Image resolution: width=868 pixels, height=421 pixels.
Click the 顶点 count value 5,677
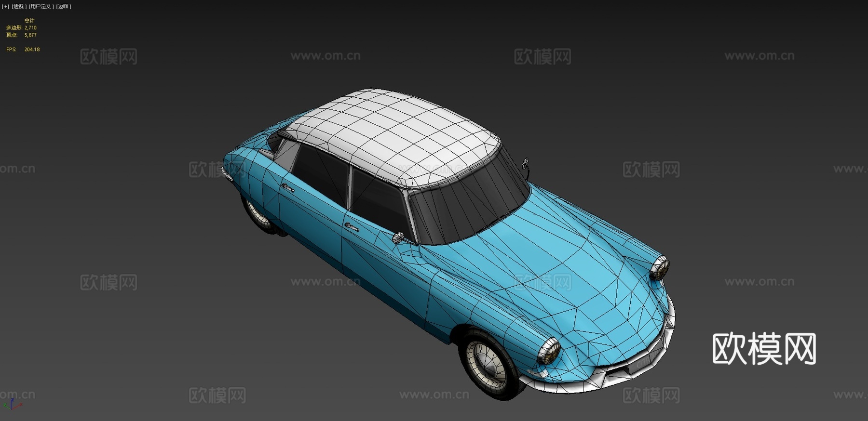30,35
